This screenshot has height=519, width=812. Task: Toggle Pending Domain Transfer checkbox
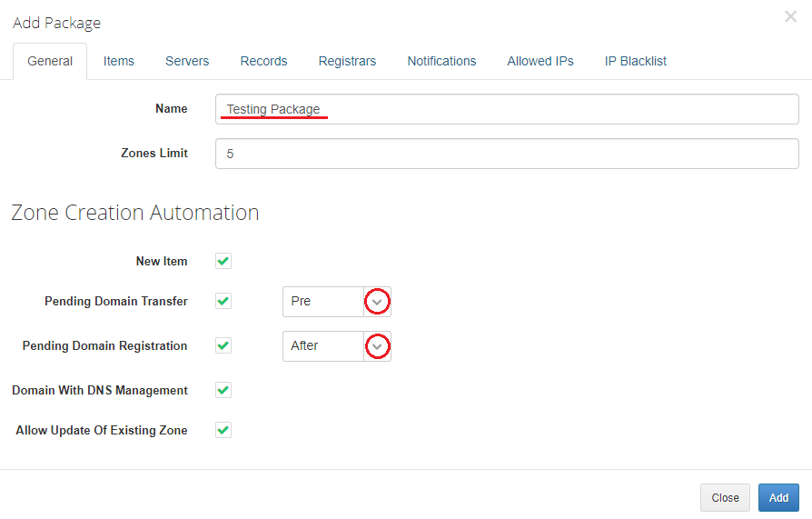pos(223,301)
